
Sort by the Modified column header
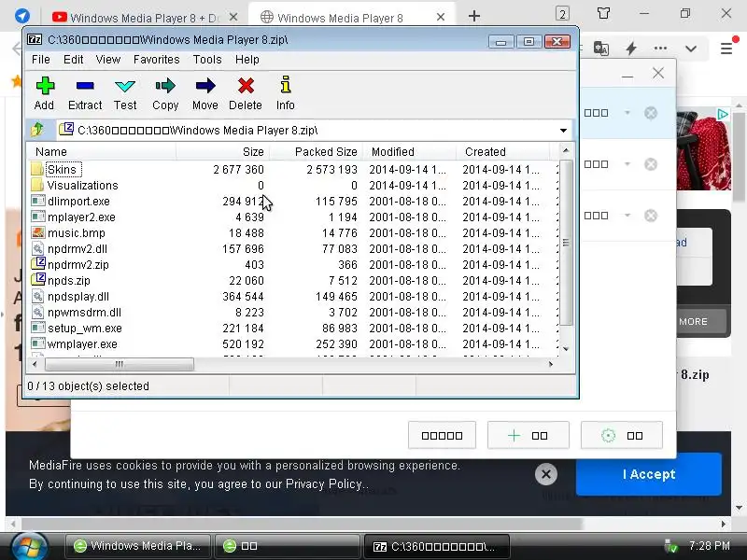coord(410,152)
